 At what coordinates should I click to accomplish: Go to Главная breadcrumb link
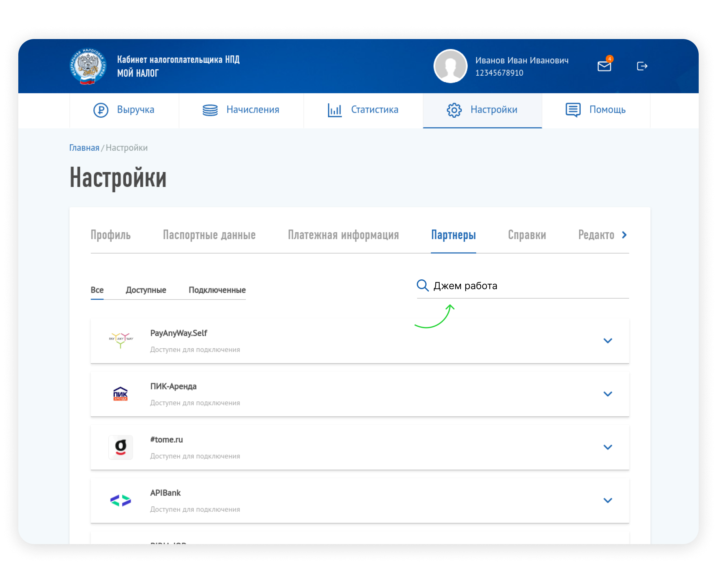tap(84, 148)
